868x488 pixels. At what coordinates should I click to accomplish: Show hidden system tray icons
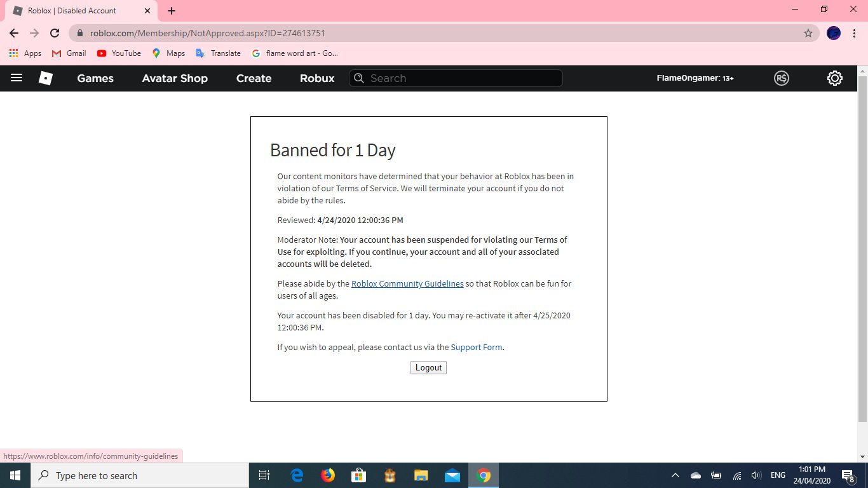pos(675,475)
